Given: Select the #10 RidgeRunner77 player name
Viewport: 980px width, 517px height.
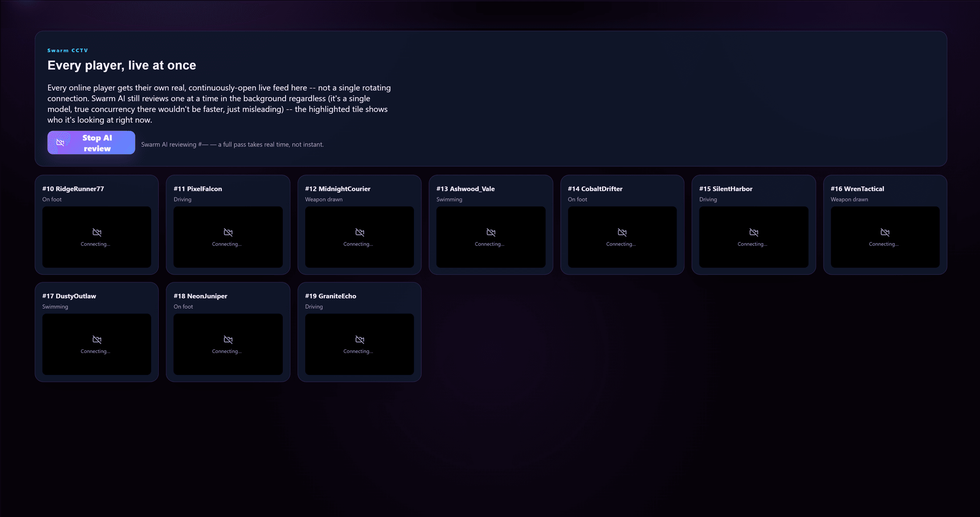Looking at the screenshot, I should point(73,189).
